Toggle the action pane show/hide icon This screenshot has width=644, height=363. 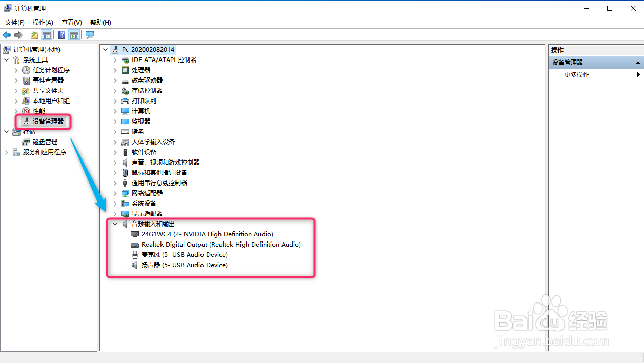74,34
